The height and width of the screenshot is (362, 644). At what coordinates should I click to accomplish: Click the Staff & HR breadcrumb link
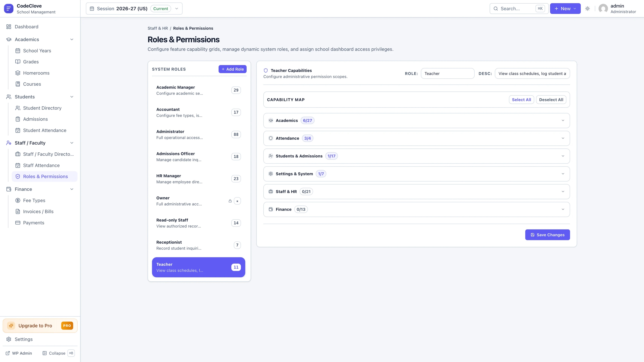pyautogui.click(x=158, y=28)
